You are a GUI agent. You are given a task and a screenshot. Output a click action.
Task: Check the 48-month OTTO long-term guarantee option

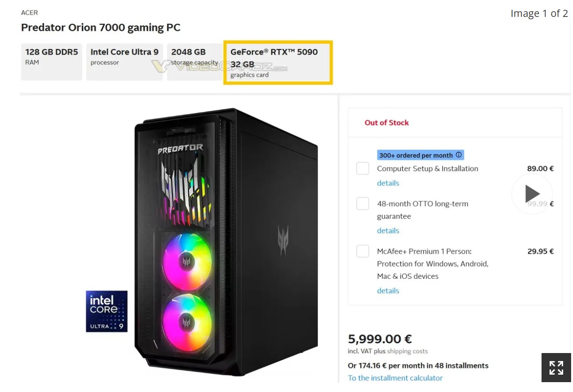363,203
